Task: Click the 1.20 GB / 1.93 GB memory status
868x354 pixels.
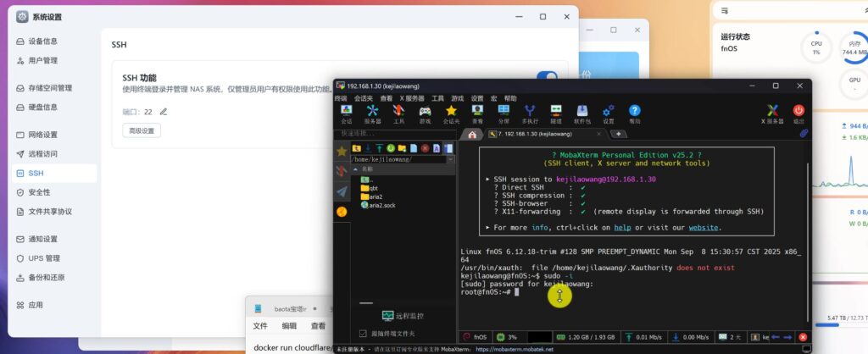Action: pyautogui.click(x=585, y=337)
